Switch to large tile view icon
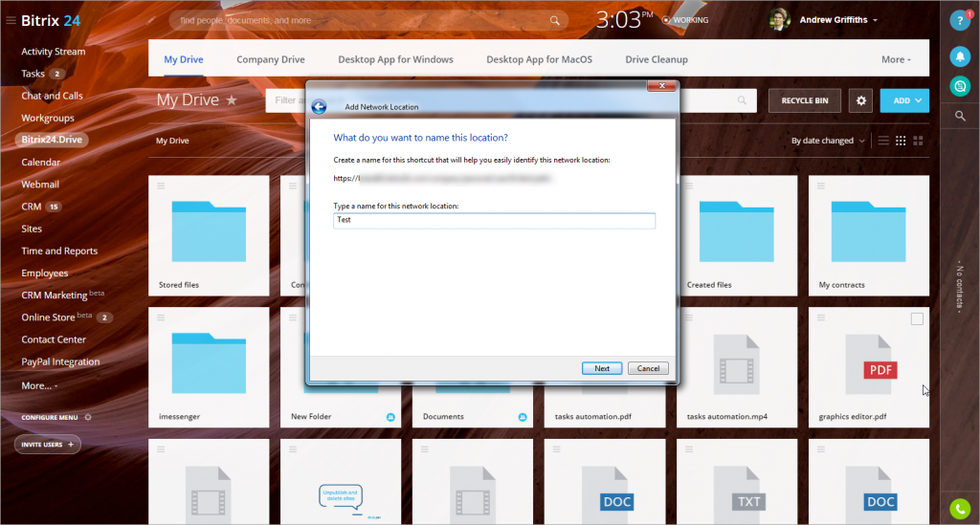The height and width of the screenshot is (525, 980). [x=918, y=141]
